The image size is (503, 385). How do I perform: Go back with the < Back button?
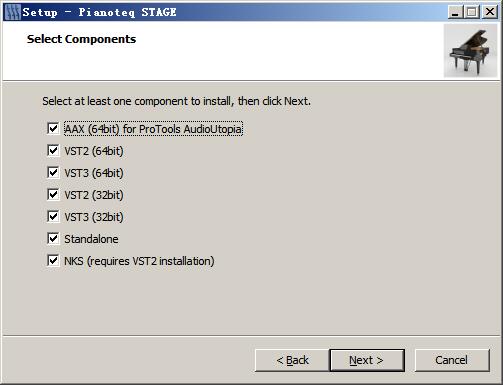click(292, 360)
